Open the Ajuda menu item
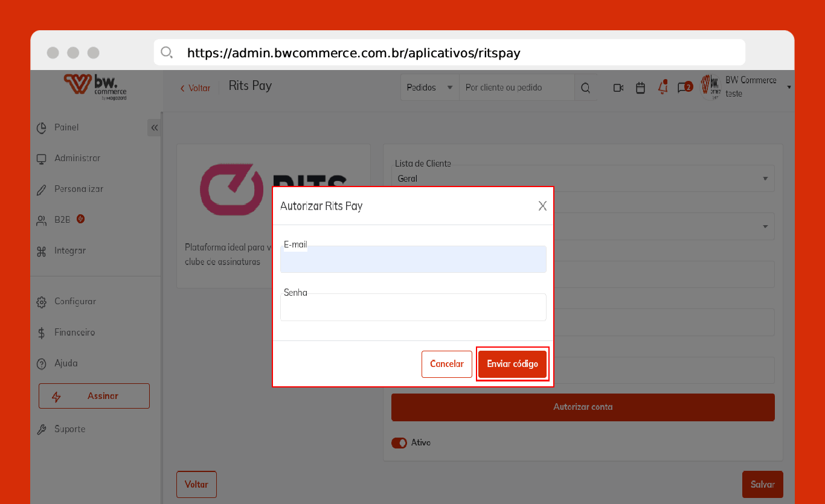The height and width of the screenshot is (504, 825). pos(66,363)
